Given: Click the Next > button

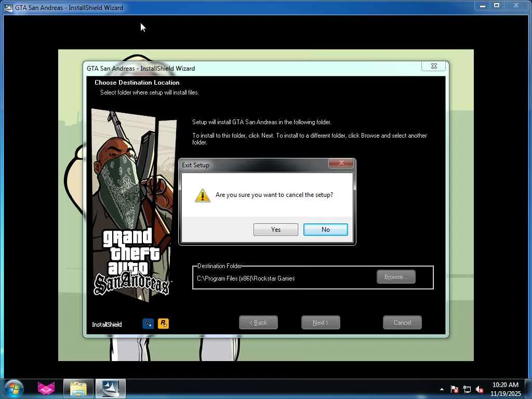Looking at the screenshot, I should [321, 323].
